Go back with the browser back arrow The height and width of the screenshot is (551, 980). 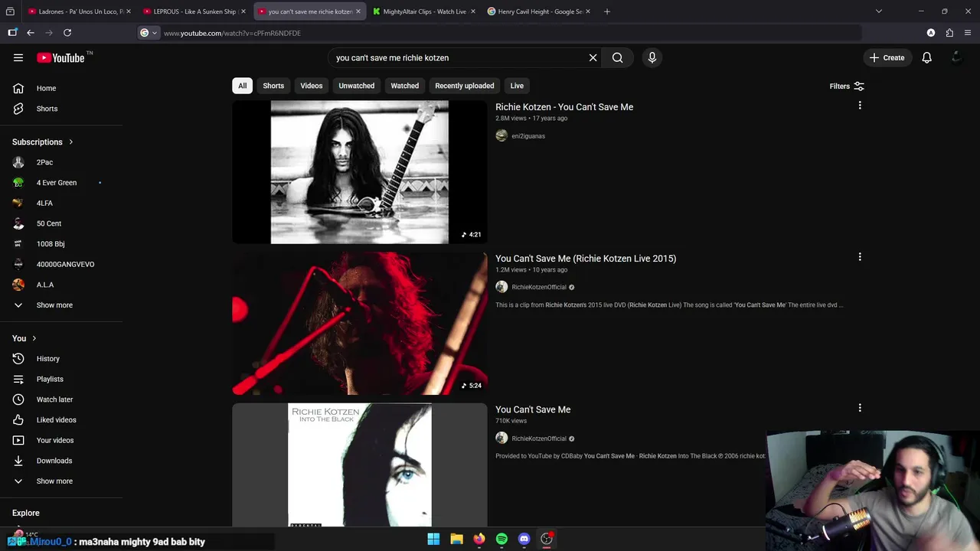click(x=31, y=33)
